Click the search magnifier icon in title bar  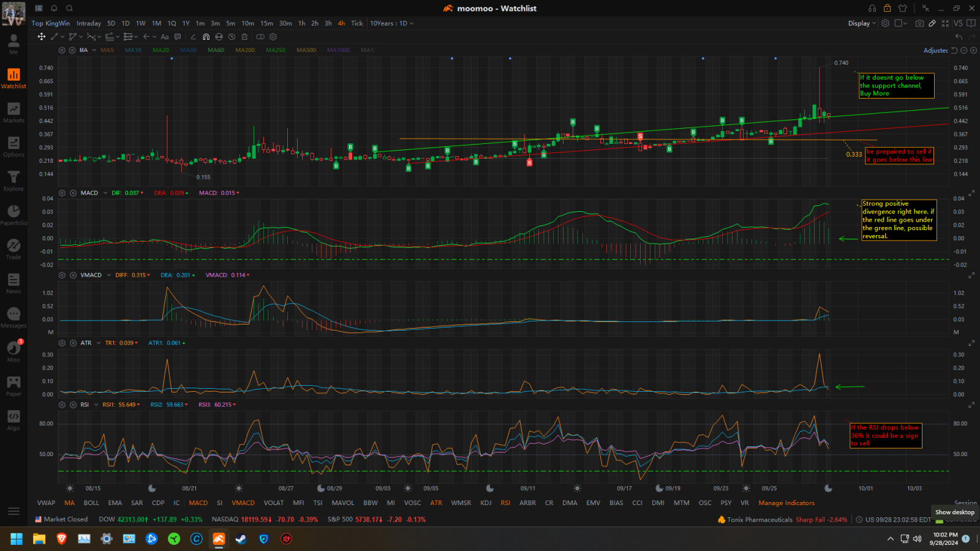[69, 8]
